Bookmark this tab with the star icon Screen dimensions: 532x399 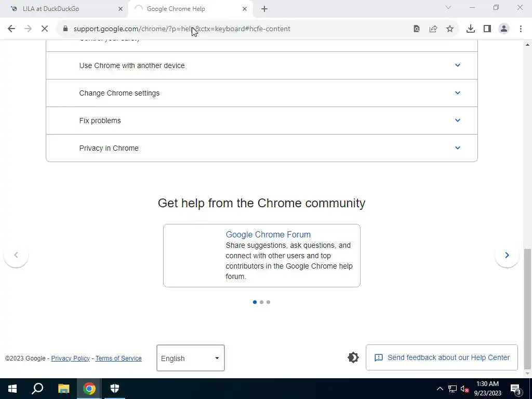click(x=450, y=29)
